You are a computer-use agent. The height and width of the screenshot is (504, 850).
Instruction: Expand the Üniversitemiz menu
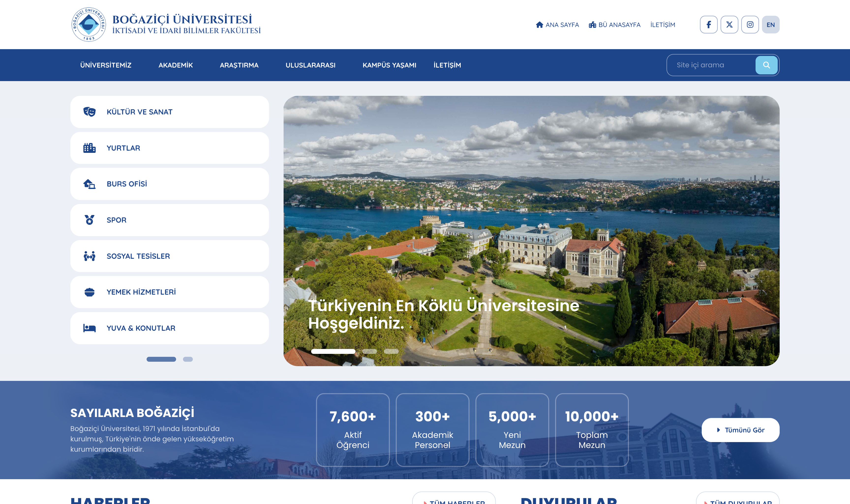106,65
